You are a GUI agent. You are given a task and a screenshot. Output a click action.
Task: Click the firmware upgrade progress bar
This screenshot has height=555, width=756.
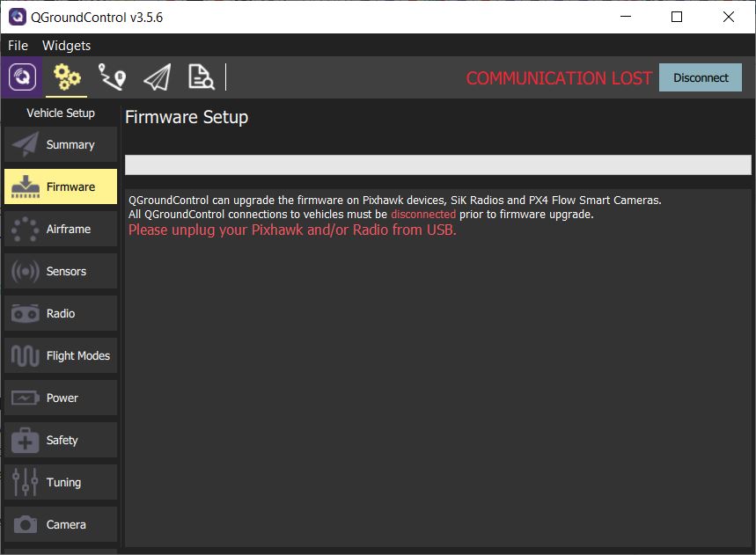[x=437, y=164]
